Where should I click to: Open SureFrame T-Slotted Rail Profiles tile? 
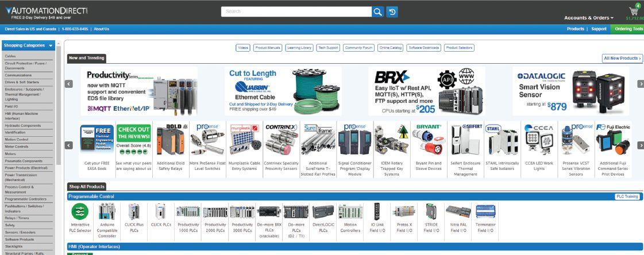(318, 149)
